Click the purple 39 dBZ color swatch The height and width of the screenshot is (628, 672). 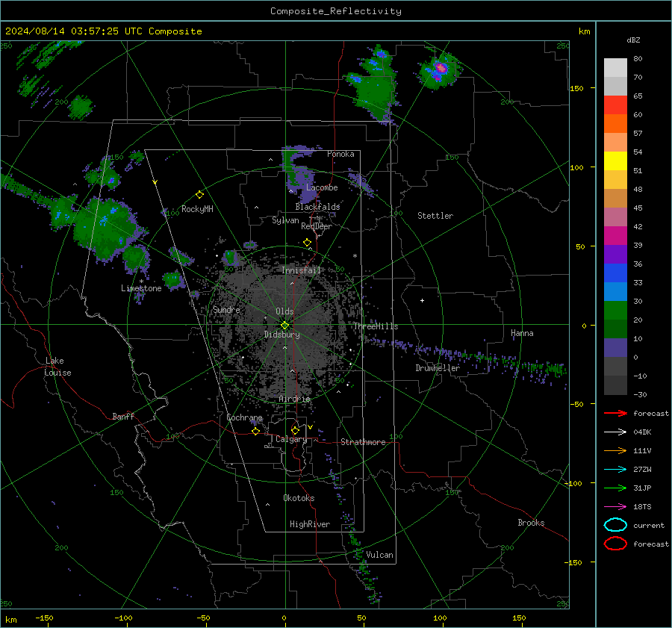coord(615,255)
